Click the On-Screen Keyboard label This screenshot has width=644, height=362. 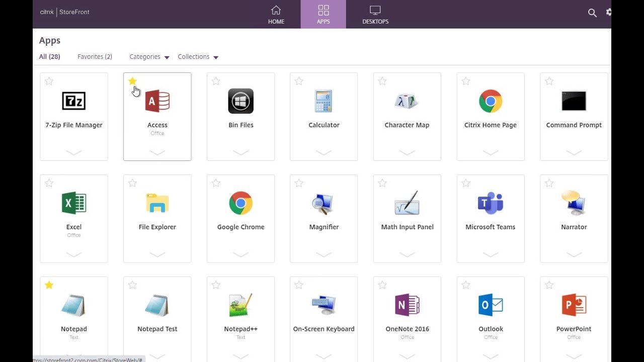324,329
